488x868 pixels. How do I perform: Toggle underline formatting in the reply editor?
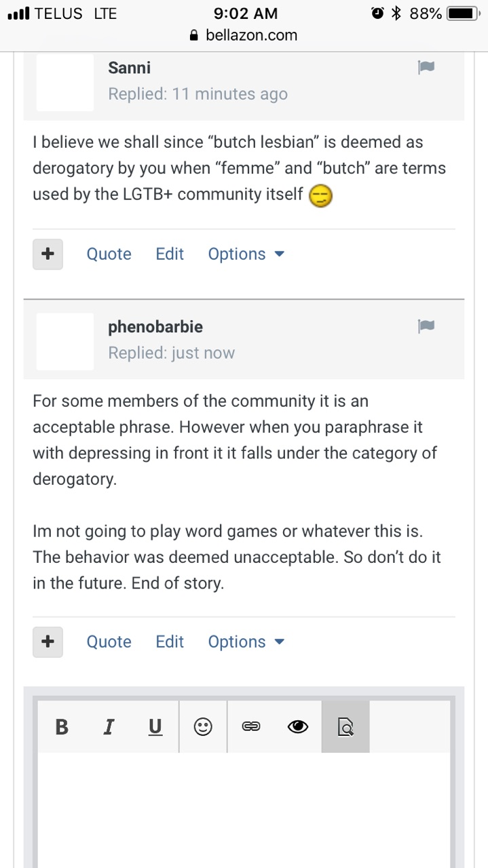coord(155,727)
